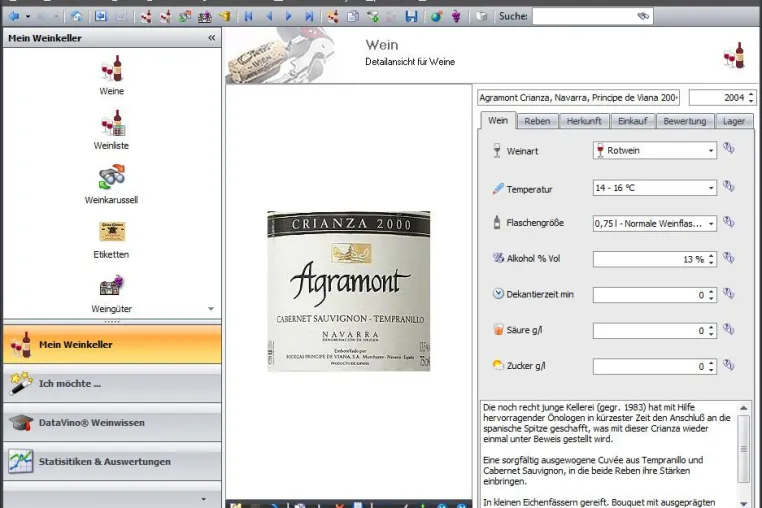Go to the previous record
762x508 pixels.
tap(269, 17)
